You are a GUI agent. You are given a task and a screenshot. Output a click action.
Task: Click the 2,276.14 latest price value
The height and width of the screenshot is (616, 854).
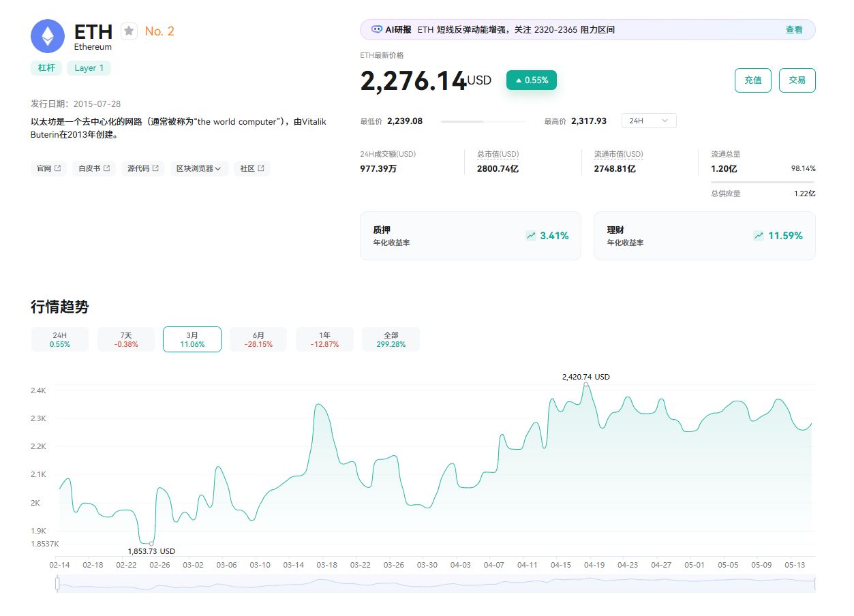click(413, 80)
